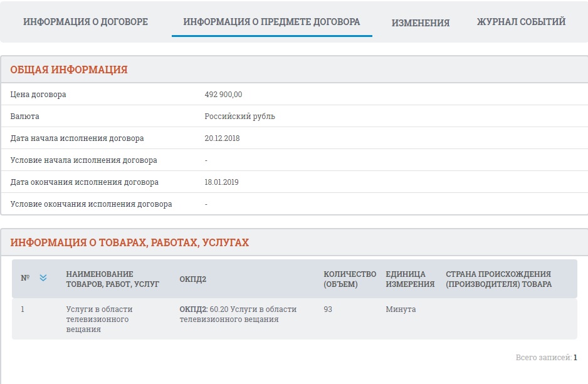Click the Единица измерения column header
This screenshot has height=384, width=588.
(410, 279)
